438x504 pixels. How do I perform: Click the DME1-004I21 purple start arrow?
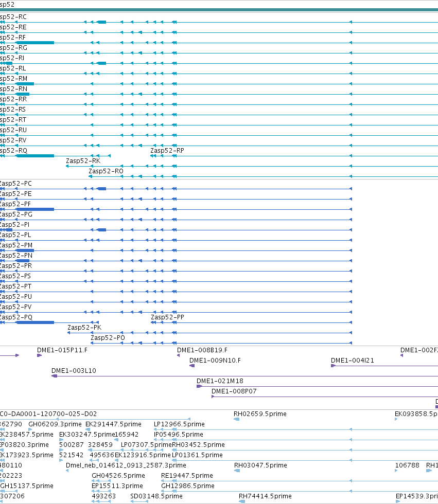pyautogui.click(x=333, y=366)
